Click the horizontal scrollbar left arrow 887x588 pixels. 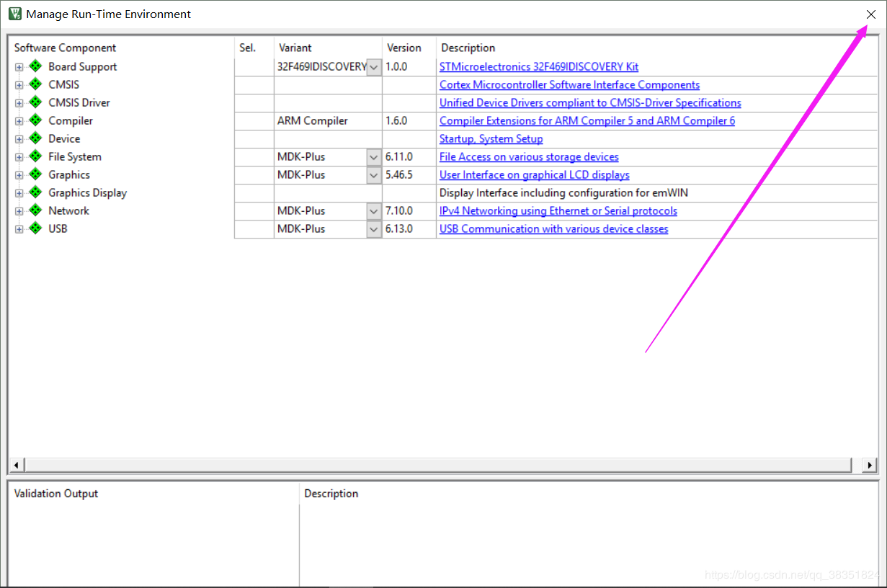coord(17,465)
